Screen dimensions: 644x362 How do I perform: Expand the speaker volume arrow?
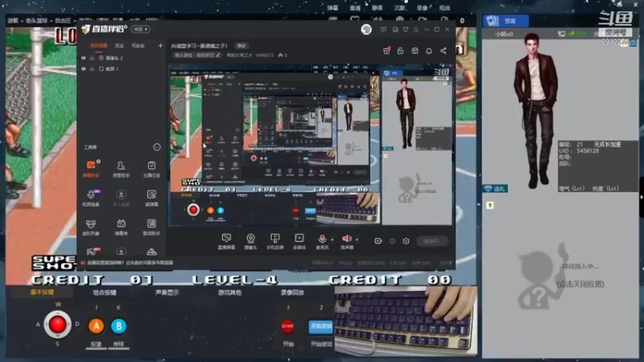coord(357,239)
